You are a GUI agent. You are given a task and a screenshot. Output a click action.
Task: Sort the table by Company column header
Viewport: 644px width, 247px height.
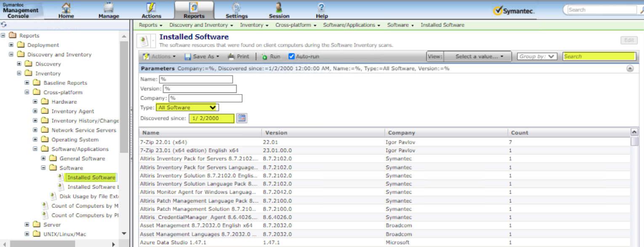[x=401, y=133]
